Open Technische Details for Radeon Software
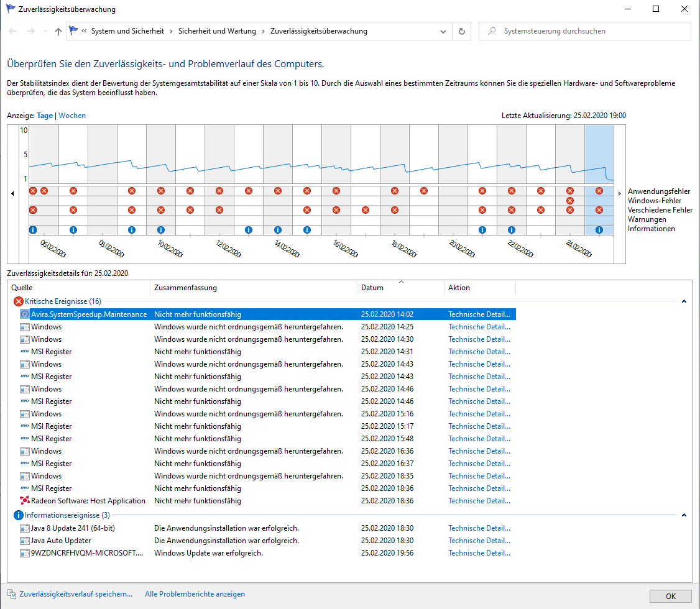This screenshot has width=700, height=609. point(479,501)
